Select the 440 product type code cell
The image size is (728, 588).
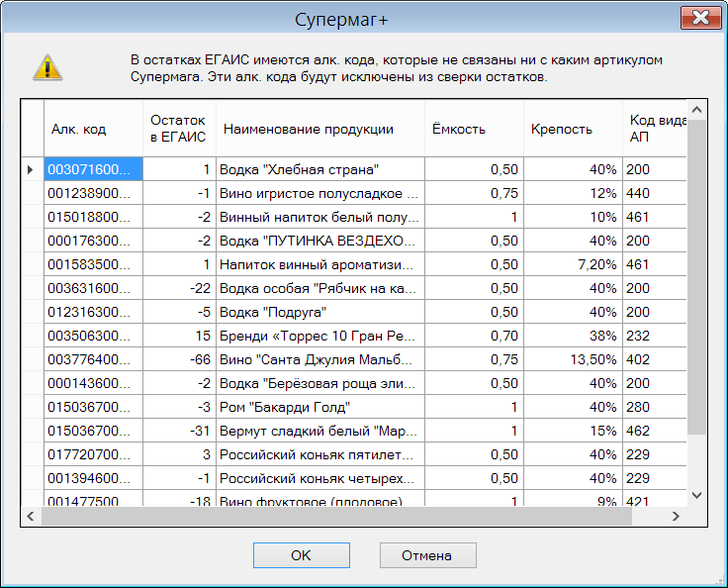tap(655, 193)
